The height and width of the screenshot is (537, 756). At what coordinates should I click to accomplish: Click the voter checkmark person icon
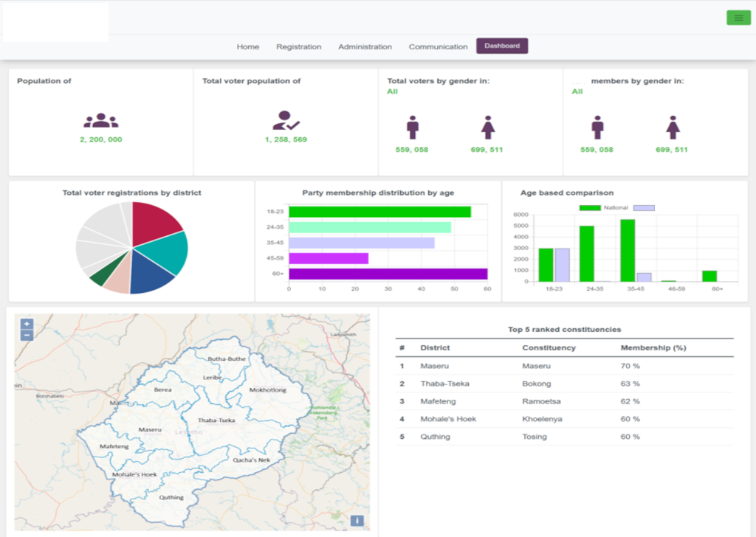pos(286,121)
